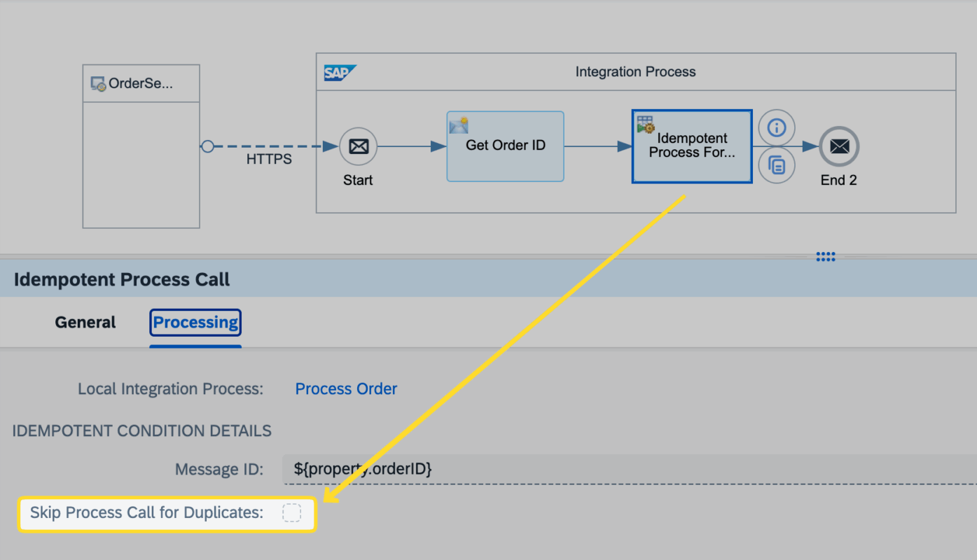
Task: Click the HTTPS connector label
Action: (269, 160)
